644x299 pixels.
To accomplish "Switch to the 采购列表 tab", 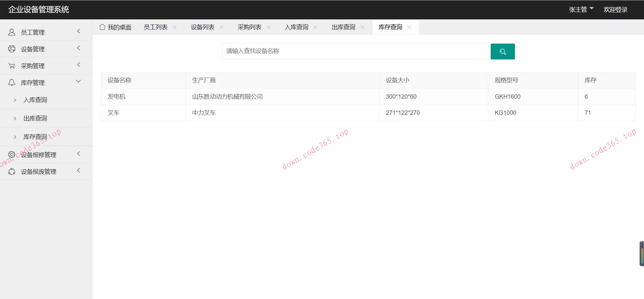I will click(x=250, y=27).
